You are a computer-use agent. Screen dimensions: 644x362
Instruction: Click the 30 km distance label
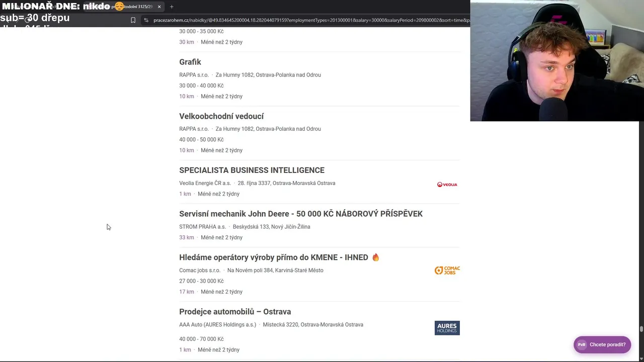[x=186, y=42]
